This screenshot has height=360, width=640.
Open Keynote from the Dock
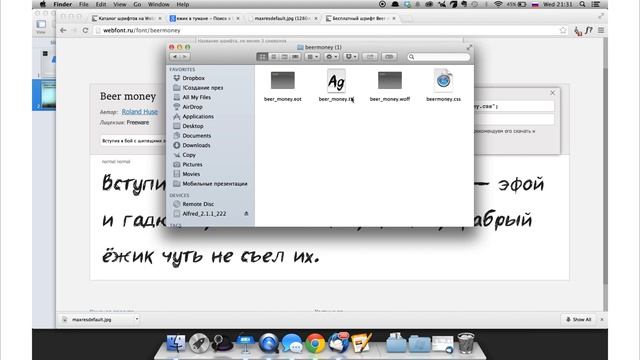click(x=245, y=343)
